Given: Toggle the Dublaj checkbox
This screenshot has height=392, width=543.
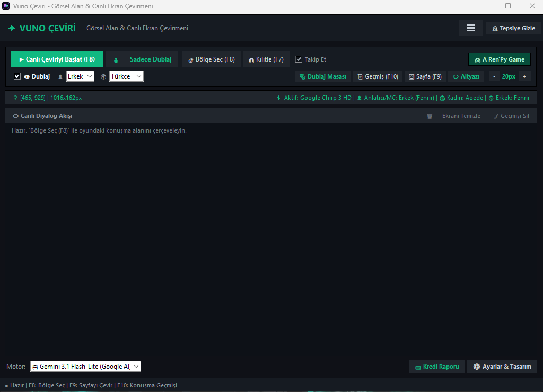Looking at the screenshot, I should click(x=17, y=76).
